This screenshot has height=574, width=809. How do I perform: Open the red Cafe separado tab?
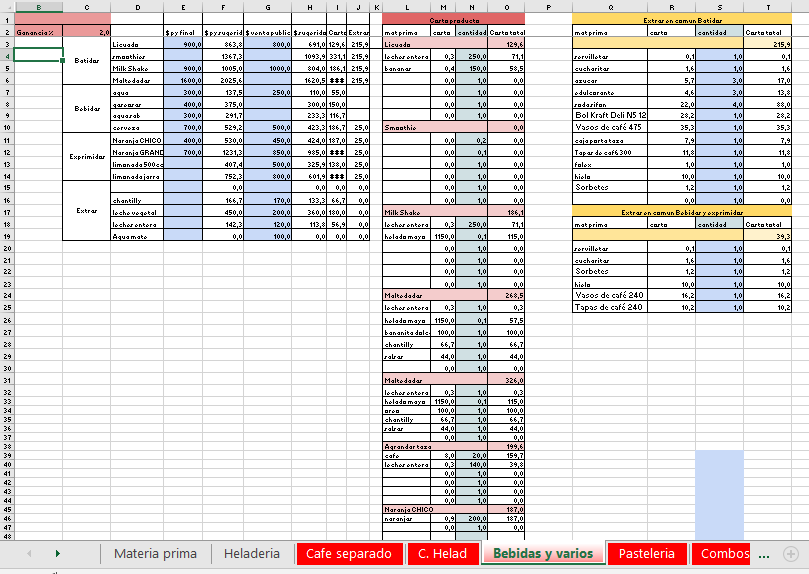tap(349, 553)
